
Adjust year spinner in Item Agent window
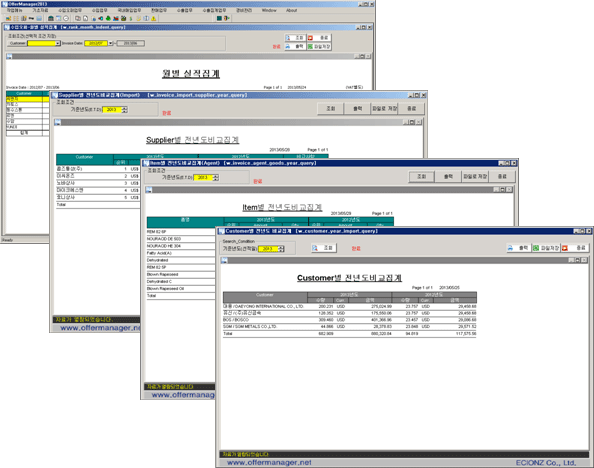pos(216,177)
